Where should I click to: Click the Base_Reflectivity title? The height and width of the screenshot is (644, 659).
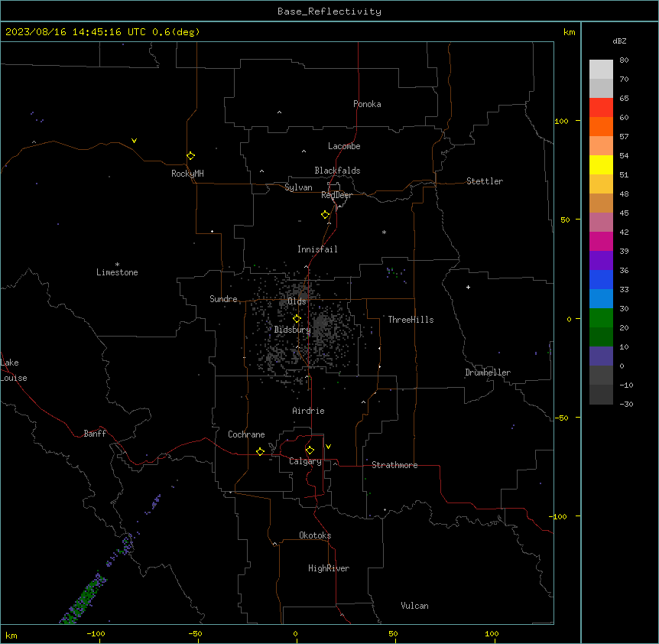click(329, 11)
